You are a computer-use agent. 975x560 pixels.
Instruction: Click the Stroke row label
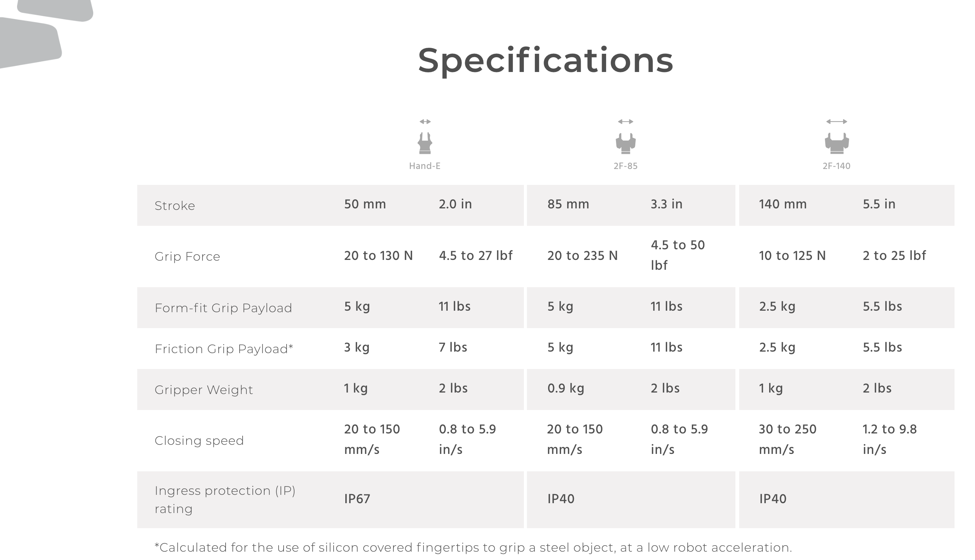[175, 206]
